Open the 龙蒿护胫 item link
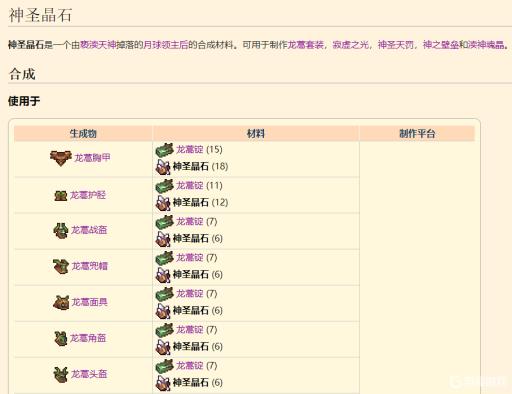 point(88,195)
